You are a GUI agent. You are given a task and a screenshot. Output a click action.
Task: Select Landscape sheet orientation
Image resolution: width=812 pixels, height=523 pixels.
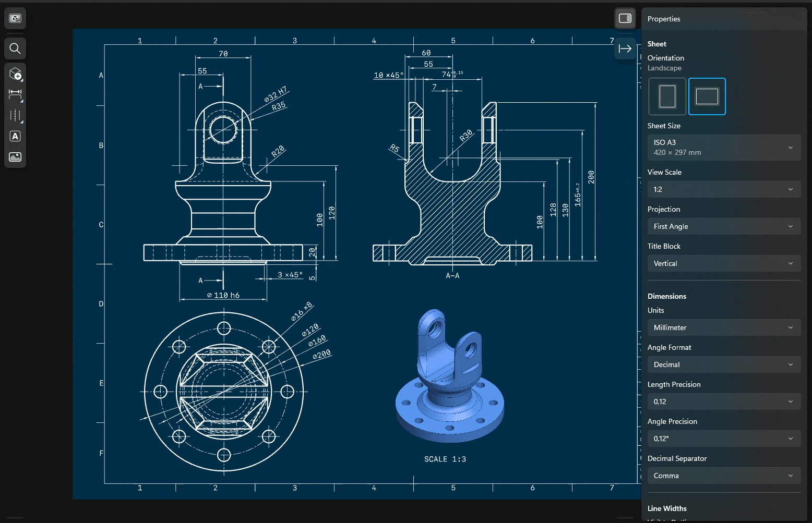coord(707,96)
